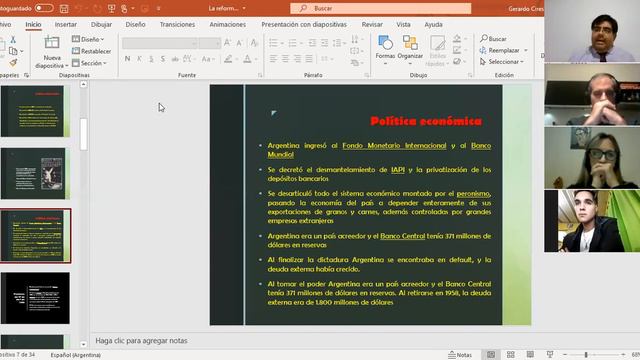Switch to the Revisar tab

[x=372, y=24]
